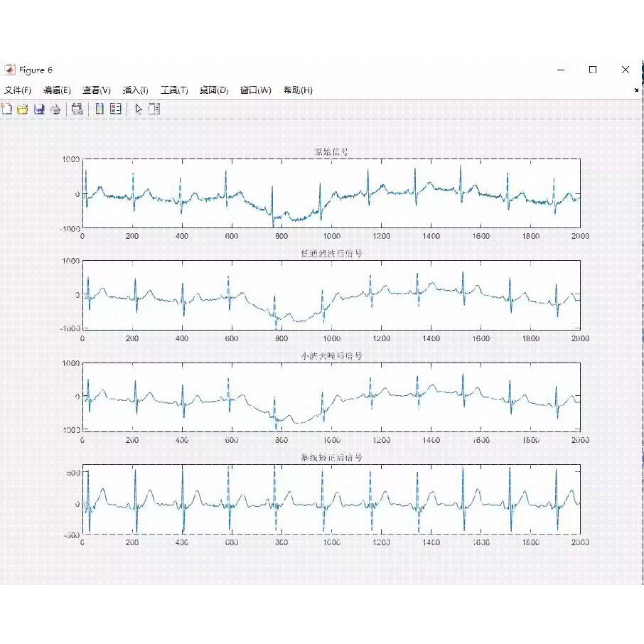Click the Insert Legend toolbar icon

click(116, 109)
